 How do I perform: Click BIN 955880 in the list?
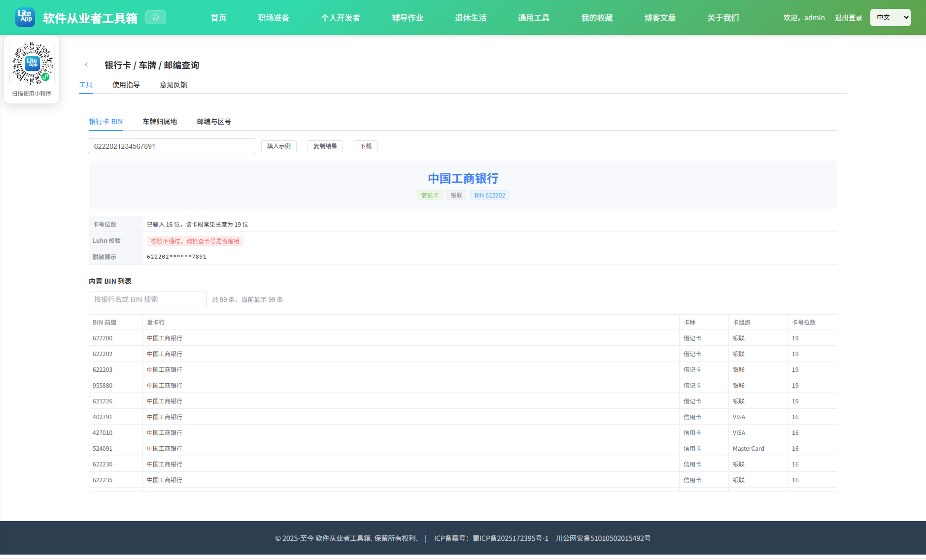coord(103,386)
